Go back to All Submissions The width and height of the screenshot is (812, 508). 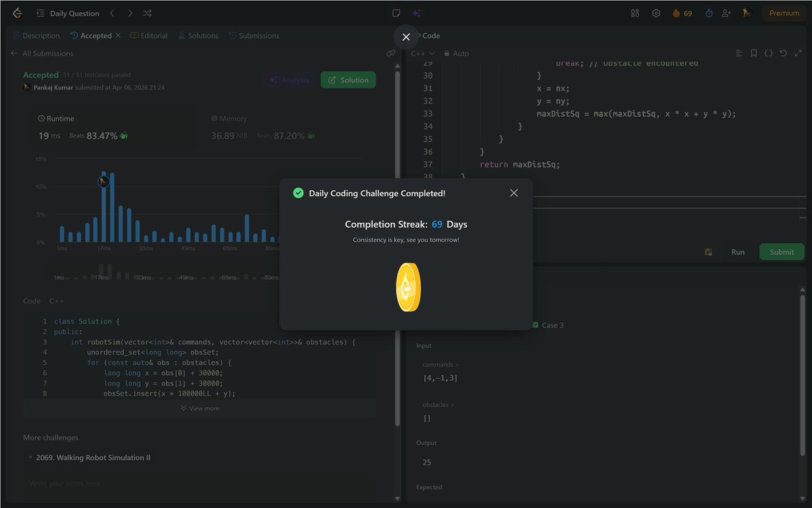42,54
